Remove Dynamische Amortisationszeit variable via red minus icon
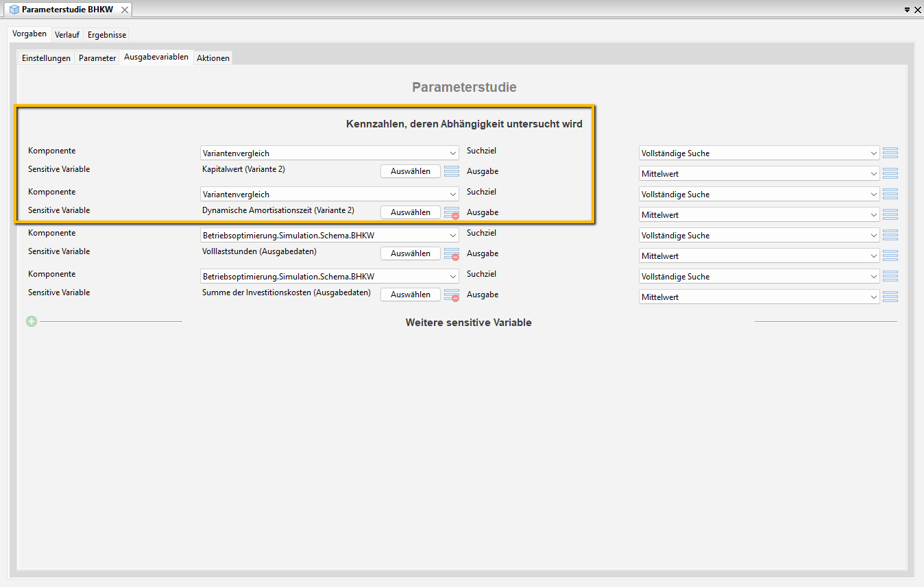924x587 pixels. (x=455, y=216)
